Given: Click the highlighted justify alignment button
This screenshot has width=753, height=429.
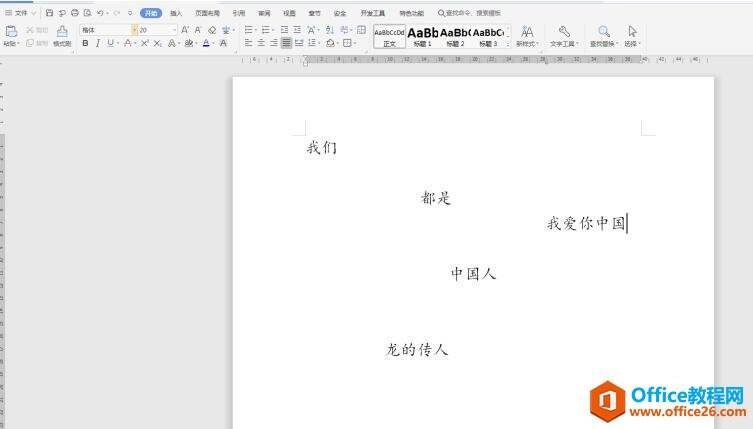Looking at the screenshot, I should [286, 43].
